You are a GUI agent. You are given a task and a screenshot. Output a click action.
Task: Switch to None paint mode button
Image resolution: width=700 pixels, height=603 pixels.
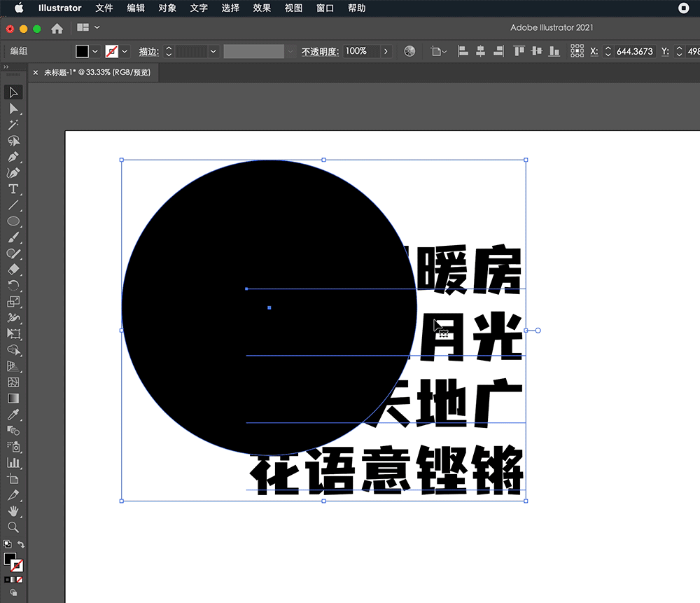click(x=20, y=580)
